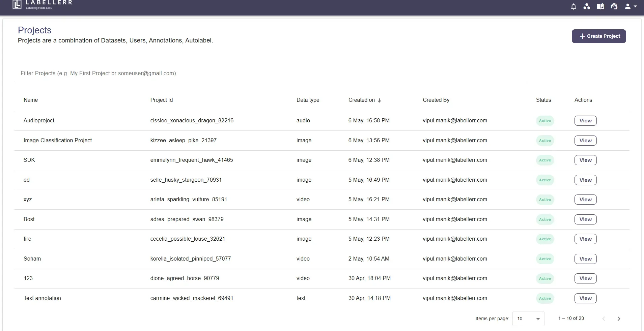Open the Items per page dropdown
This screenshot has width=644, height=331.
(x=528, y=319)
